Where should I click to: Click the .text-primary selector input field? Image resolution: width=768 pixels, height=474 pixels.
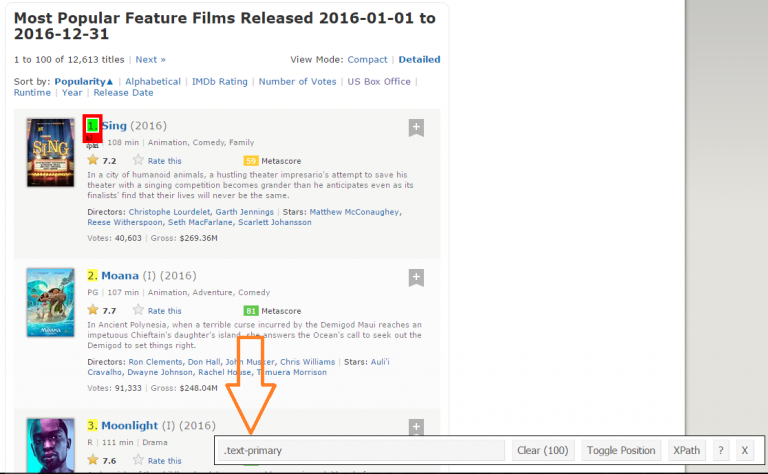pyautogui.click(x=360, y=450)
